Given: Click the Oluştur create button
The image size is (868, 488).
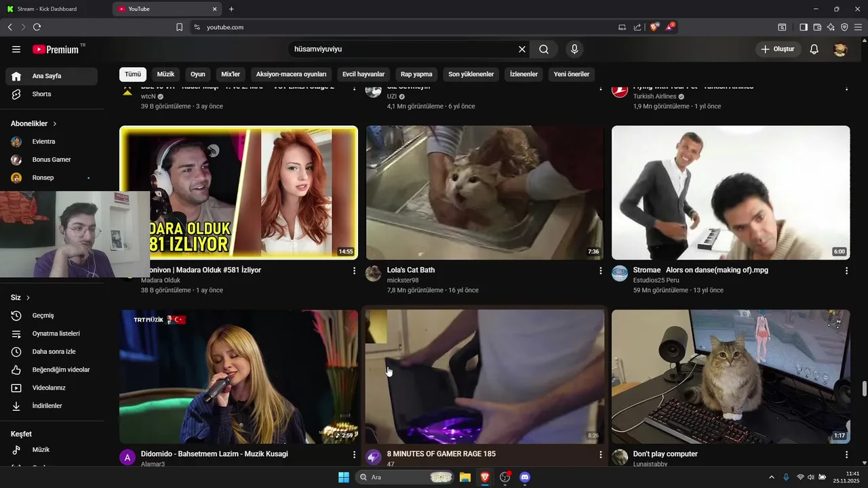Looking at the screenshot, I should click(x=778, y=49).
